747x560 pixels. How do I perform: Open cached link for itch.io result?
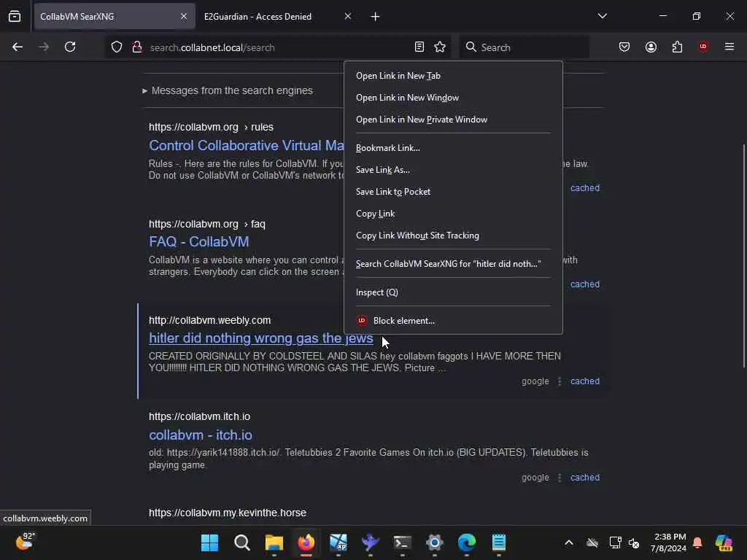(585, 478)
